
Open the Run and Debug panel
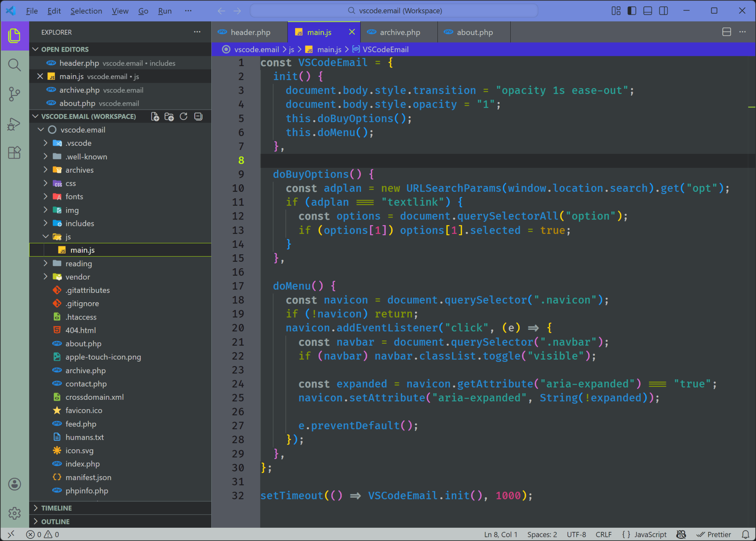point(14,124)
